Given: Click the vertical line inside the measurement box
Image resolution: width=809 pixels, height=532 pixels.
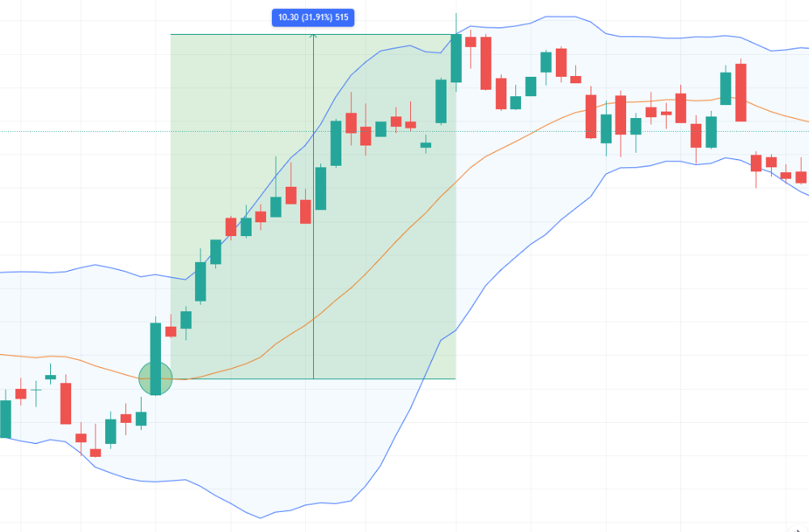Looking at the screenshot, I should tap(313, 243).
